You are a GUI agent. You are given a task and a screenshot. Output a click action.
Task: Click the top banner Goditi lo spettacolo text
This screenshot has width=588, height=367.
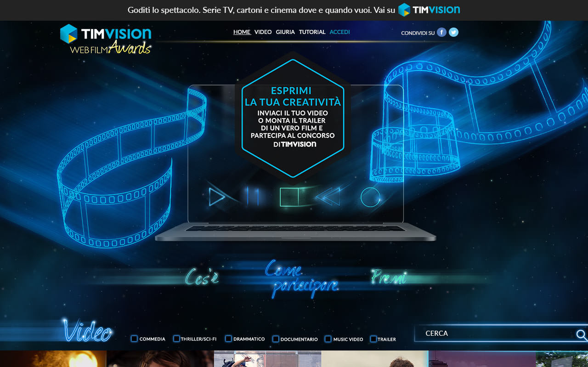pos(261,10)
